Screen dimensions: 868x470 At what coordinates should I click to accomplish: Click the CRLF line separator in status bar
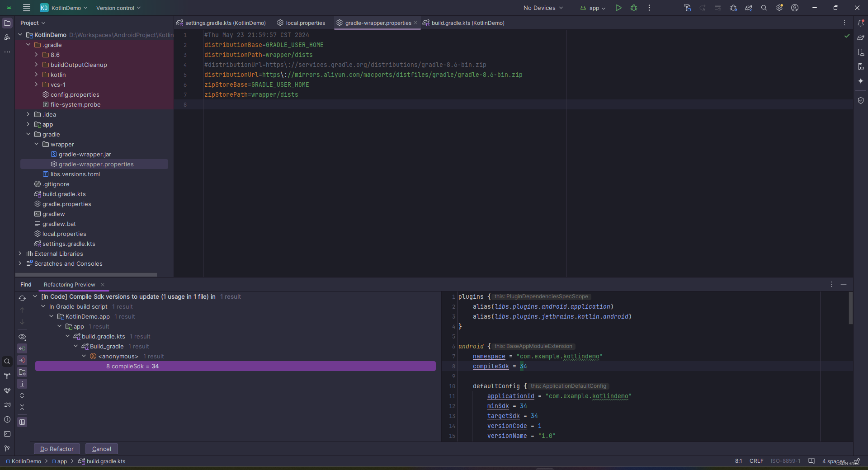pos(757,461)
